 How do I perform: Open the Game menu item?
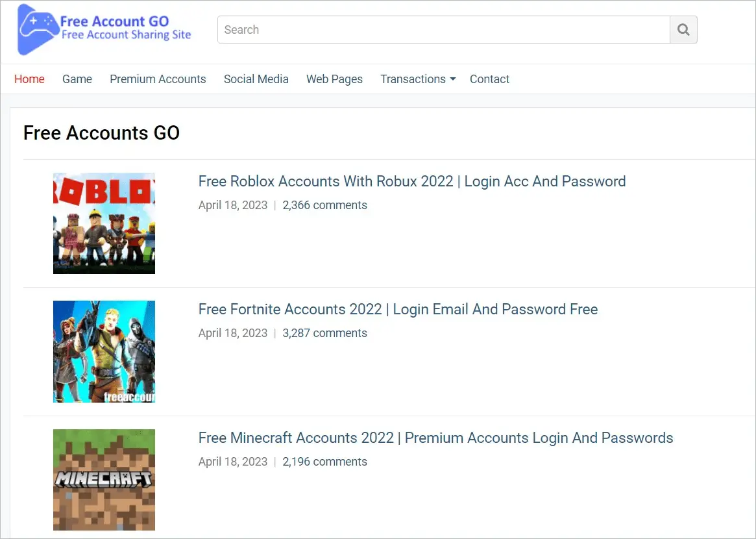[x=77, y=79]
